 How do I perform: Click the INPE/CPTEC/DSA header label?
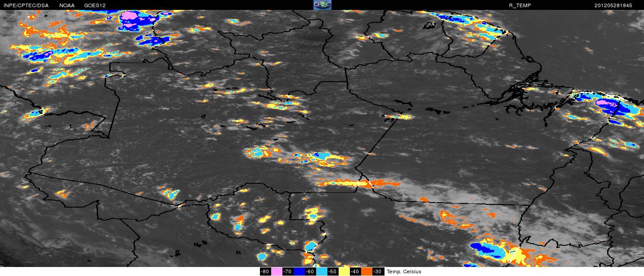(x=26, y=5)
